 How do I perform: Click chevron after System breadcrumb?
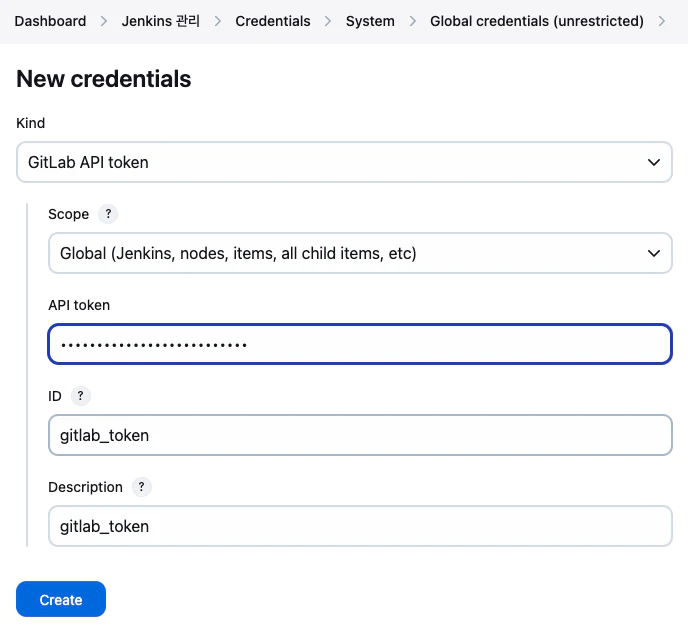point(412,21)
